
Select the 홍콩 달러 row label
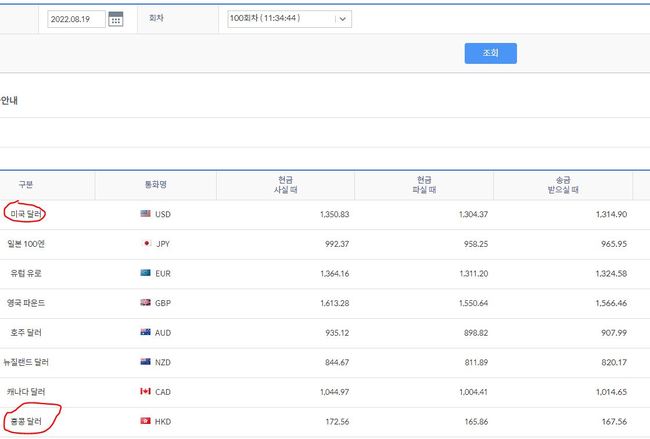pos(27,421)
